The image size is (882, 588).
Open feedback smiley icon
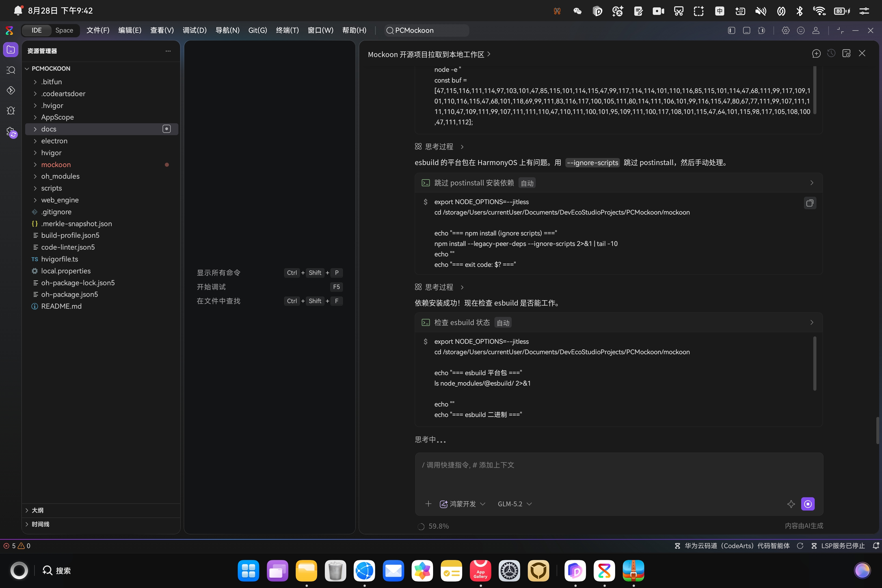[x=801, y=30]
